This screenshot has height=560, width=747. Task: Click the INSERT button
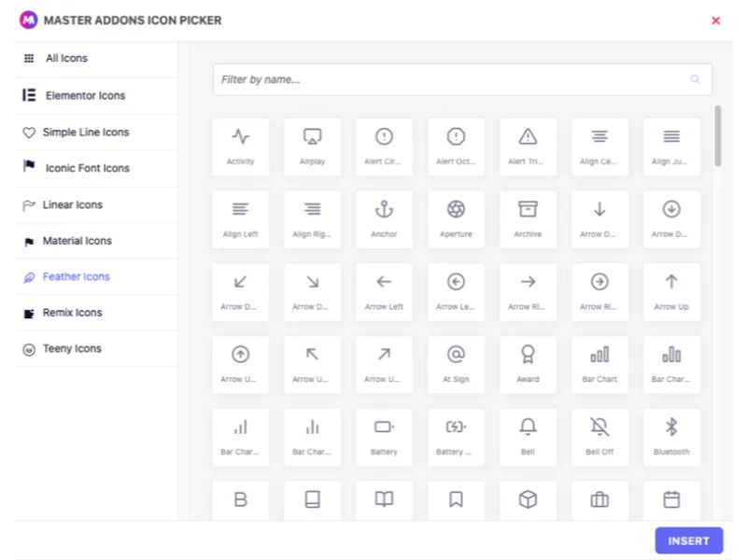pyautogui.click(x=689, y=541)
